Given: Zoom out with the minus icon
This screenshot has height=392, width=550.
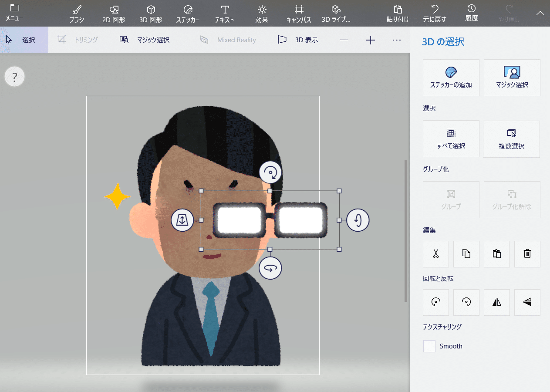Looking at the screenshot, I should 344,40.
